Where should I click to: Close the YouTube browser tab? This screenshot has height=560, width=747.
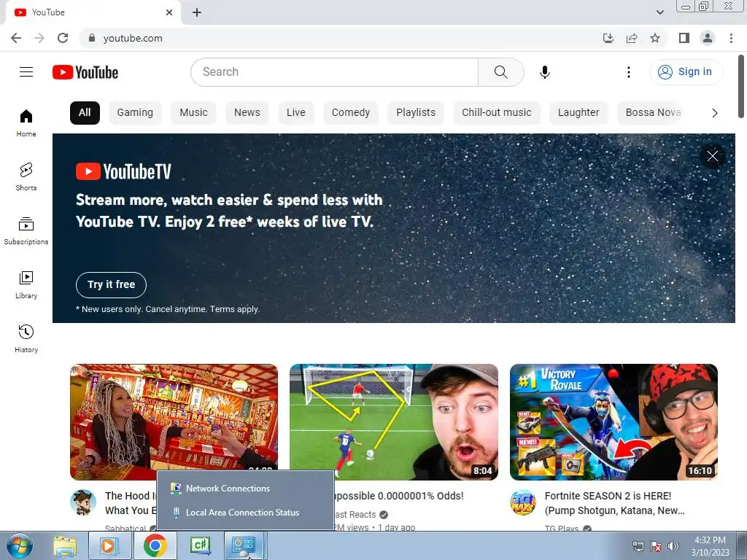pyautogui.click(x=169, y=12)
